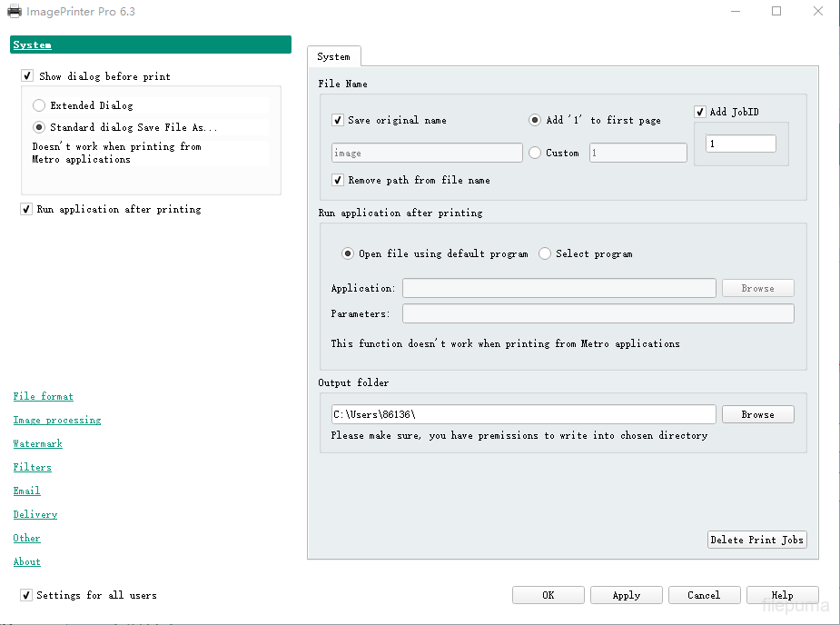Select the Custom file name radio button

click(x=535, y=153)
